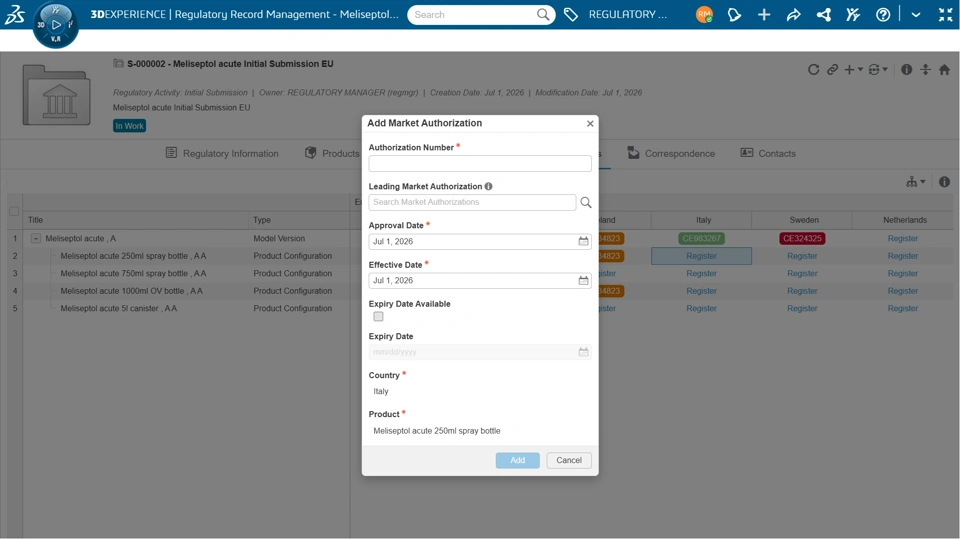Click the info icon beside structure view
The image size is (960, 539).
pyautogui.click(x=944, y=182)
